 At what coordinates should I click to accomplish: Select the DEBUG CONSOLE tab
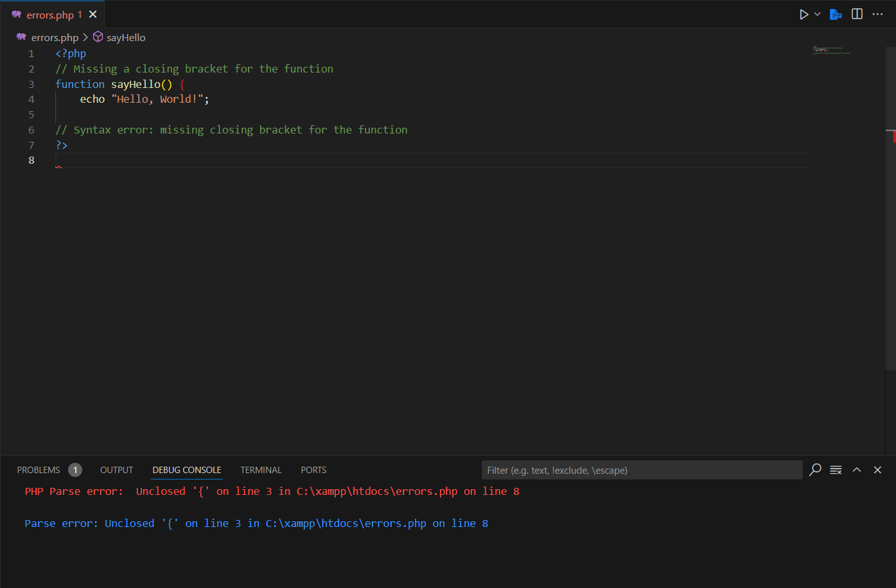(x=187, y=470)
